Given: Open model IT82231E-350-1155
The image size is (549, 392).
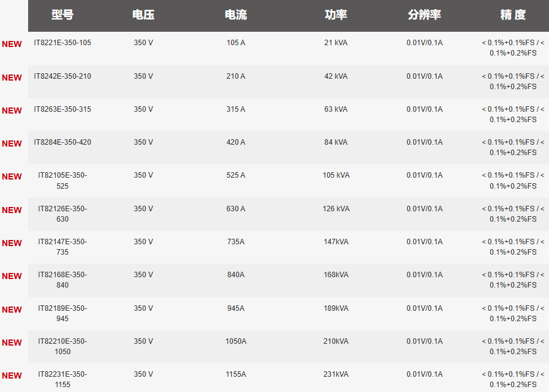Looking at the screenshot, I should point(62,379).
